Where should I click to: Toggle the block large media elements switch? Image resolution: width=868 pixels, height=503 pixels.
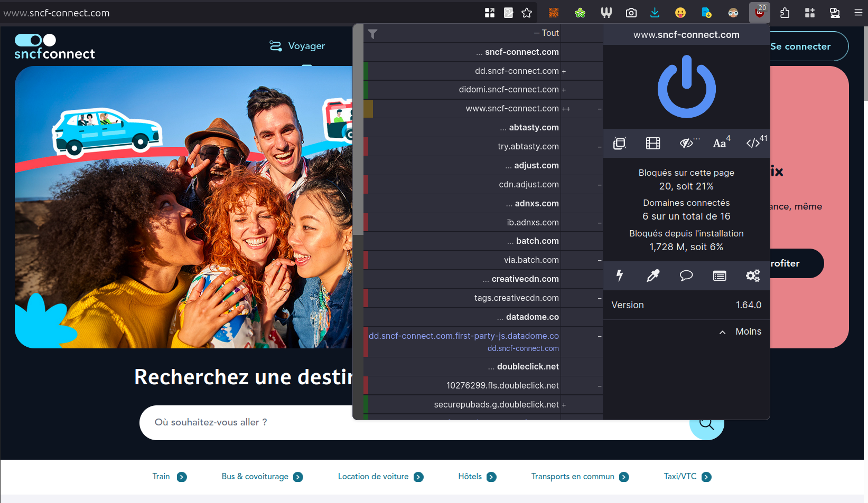[653, 143]
